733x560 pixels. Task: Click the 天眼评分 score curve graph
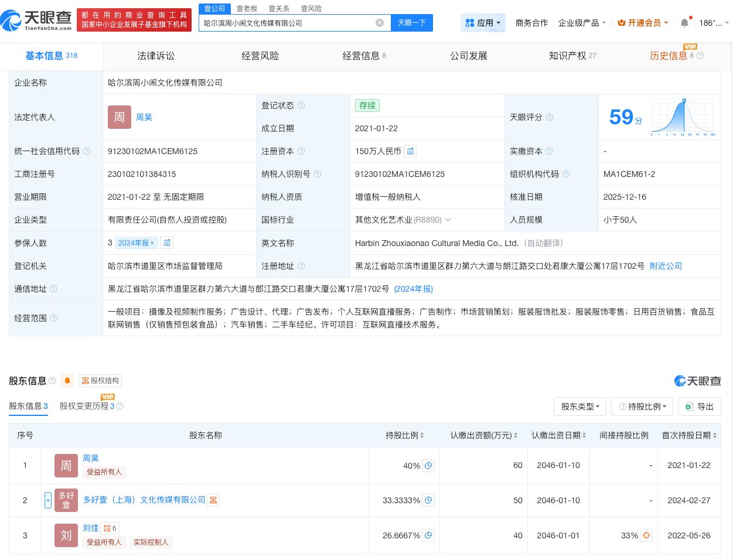[x=683, y=117]
